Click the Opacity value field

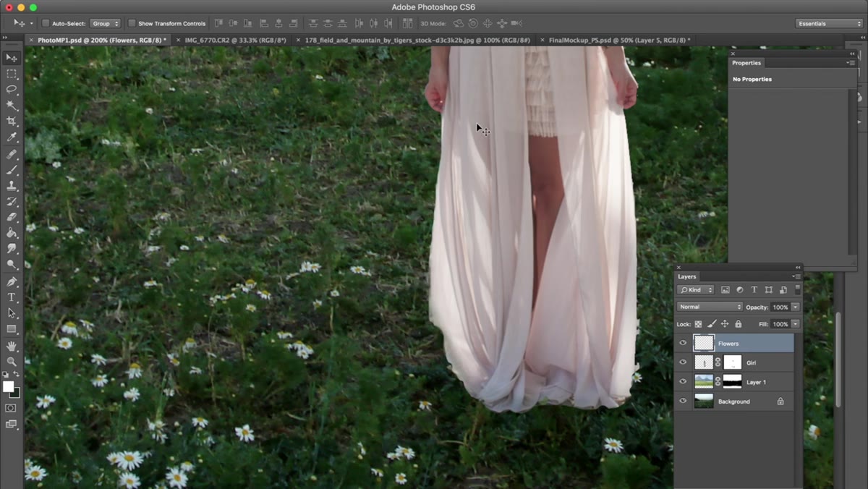coord(780,307)
